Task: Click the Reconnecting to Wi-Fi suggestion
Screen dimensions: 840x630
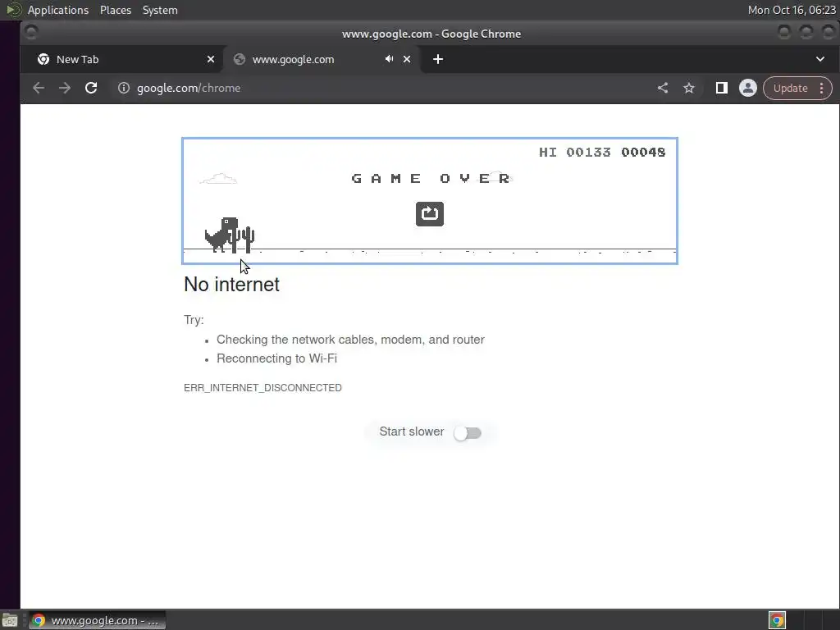Action: click(x=276, y=358)
